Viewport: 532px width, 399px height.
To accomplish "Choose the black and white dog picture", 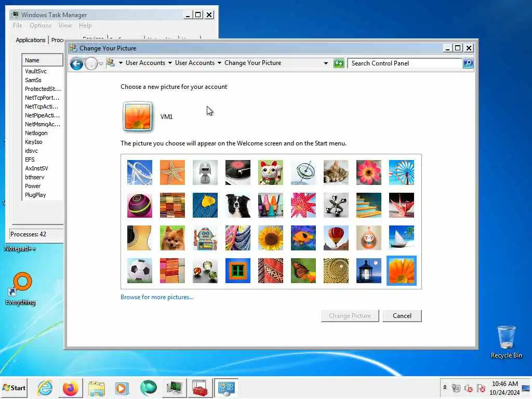I will pyautogui.click(x=238, y=205).
